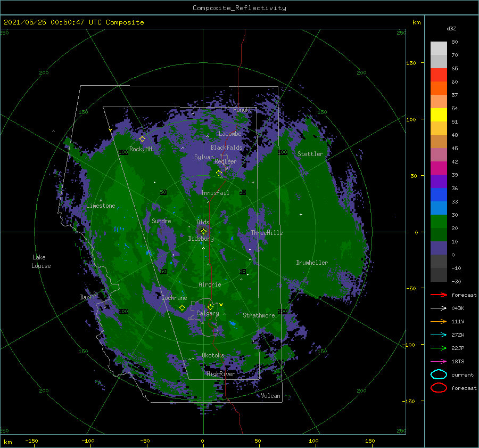Click the Stettler label
This screenshot has height=448, width=479.
[310, 154]
